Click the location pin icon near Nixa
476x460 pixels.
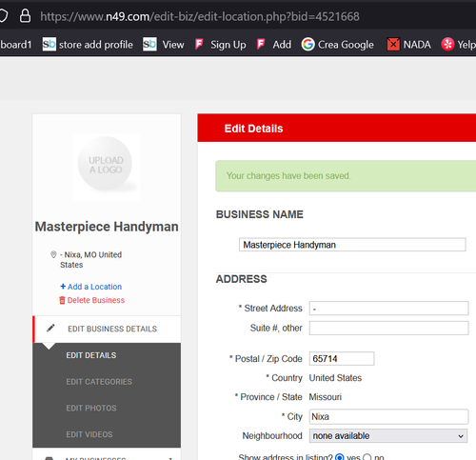click(x=53, y=254)
